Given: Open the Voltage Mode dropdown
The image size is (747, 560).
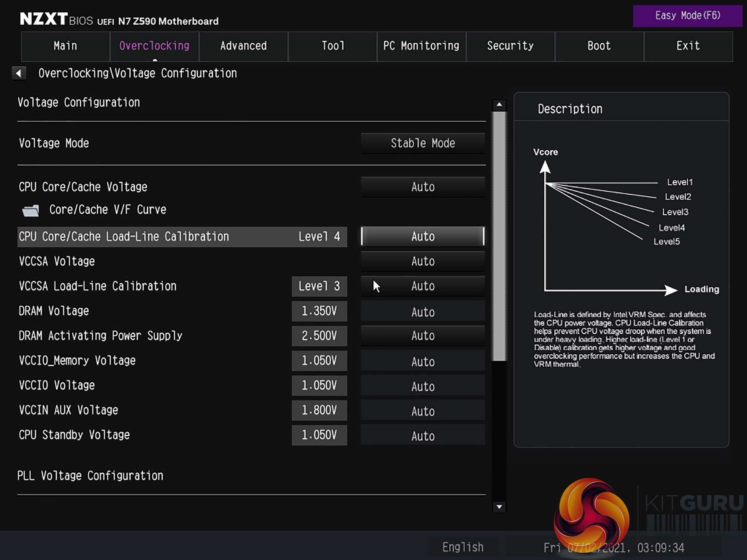Looking at the screenshot, I should coord(423,143).
